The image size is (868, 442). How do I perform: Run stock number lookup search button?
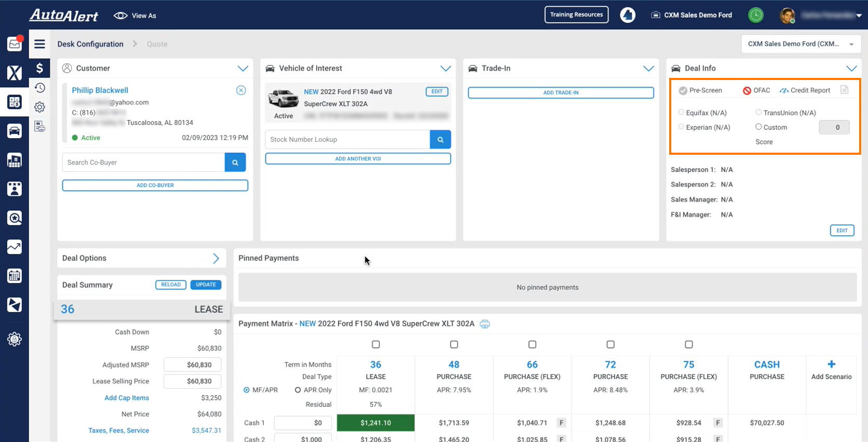440,140
